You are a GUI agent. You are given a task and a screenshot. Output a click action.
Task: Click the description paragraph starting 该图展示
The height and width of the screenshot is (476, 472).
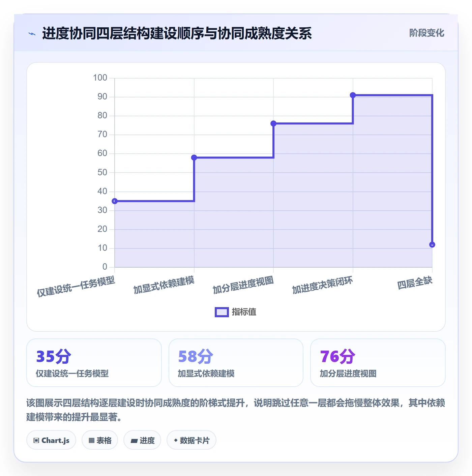click(236, 410)
